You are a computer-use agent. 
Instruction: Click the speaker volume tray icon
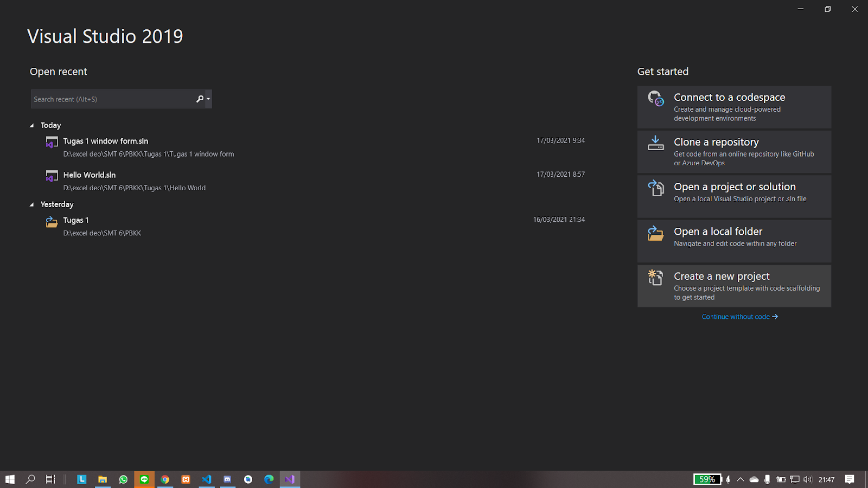tap(808, 479)
